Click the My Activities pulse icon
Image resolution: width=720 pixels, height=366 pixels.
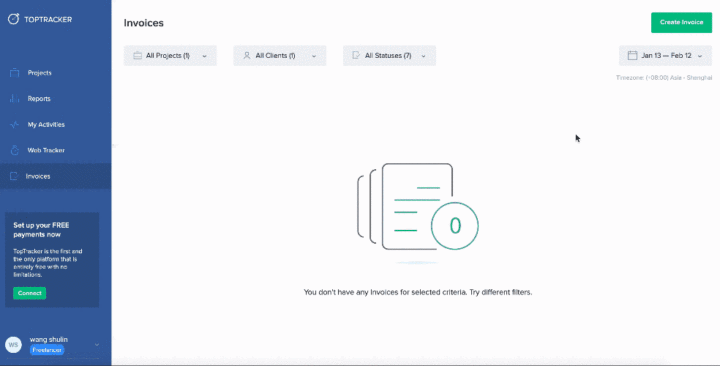pyautogui.click(x=14, y=124)
